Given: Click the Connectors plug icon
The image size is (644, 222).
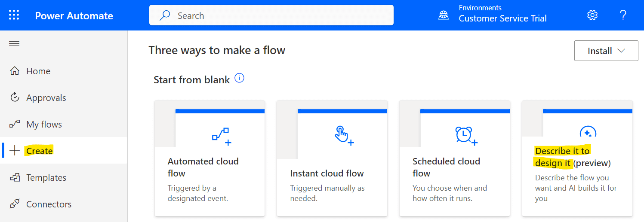Looking at the screenshot, I should pos(15,204).
